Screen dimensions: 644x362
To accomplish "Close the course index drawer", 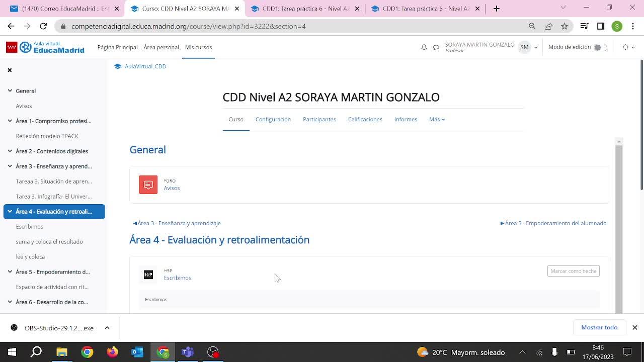I will [10, 70].
